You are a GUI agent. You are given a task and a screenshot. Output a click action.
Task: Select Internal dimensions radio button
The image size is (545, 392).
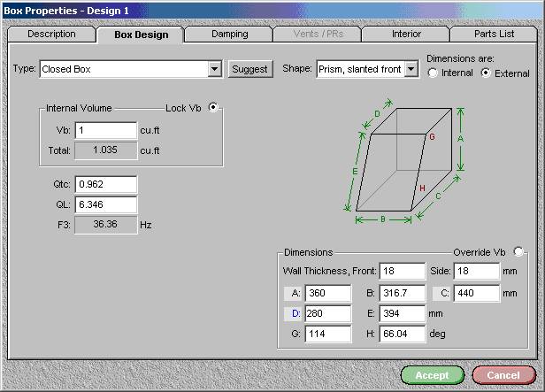434,73
